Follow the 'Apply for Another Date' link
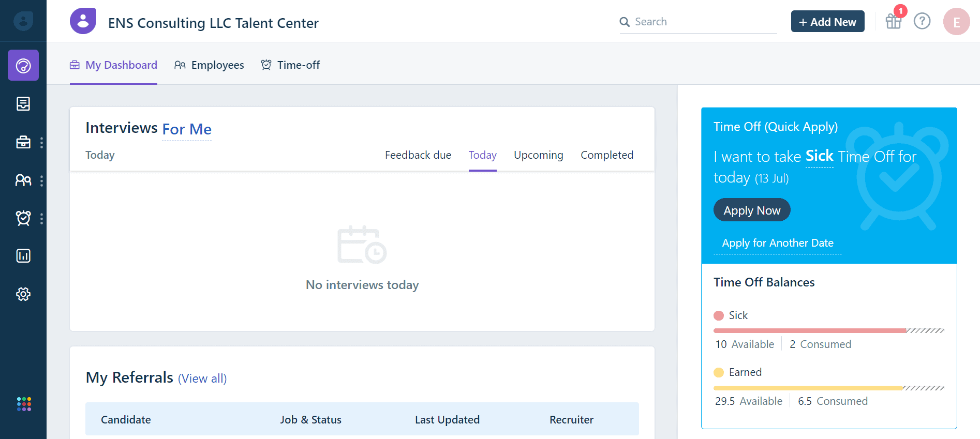Screen dimensions: 980x439 tap(777, 243)
